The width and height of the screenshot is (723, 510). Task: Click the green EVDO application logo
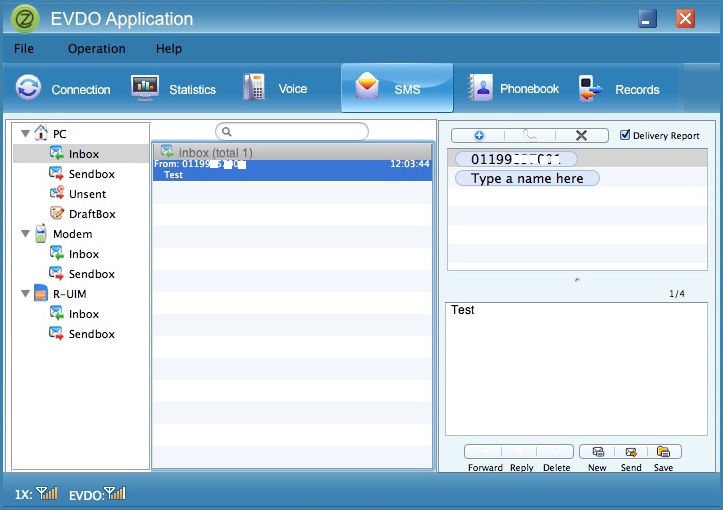click(x=25, y=19)
